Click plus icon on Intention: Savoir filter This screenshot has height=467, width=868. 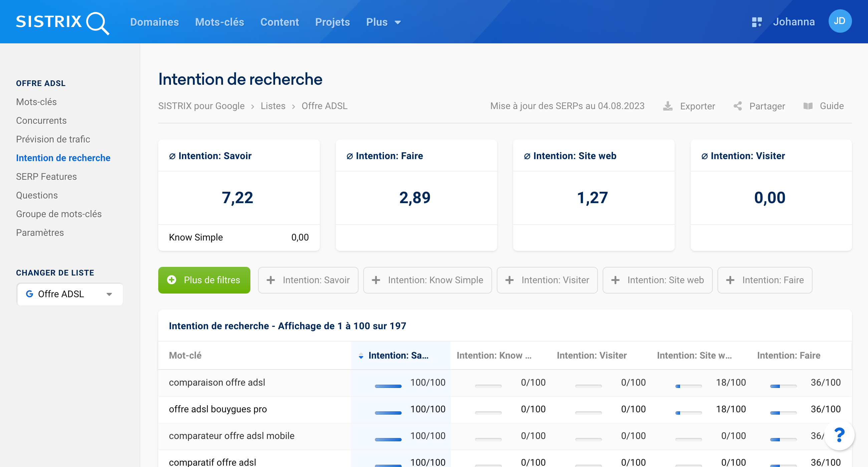click(x=270, y=280)
